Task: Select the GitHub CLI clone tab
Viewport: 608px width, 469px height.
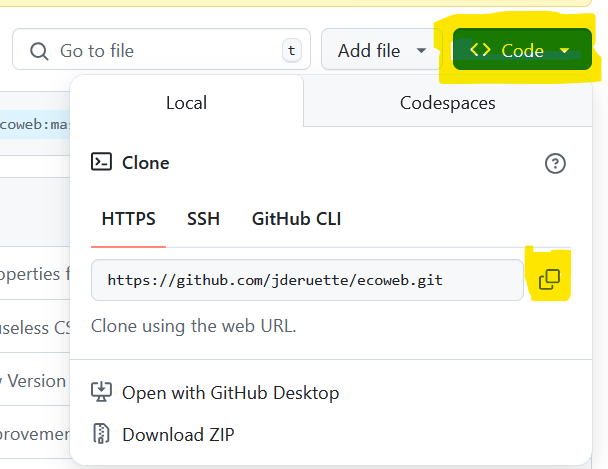Action: [x=297, y=219]
